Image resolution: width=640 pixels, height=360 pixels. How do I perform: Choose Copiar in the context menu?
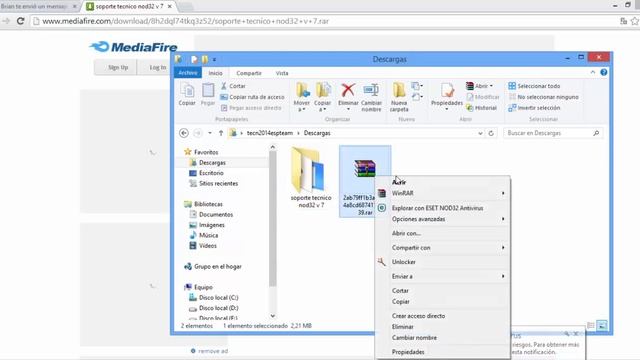pos(443,302)
